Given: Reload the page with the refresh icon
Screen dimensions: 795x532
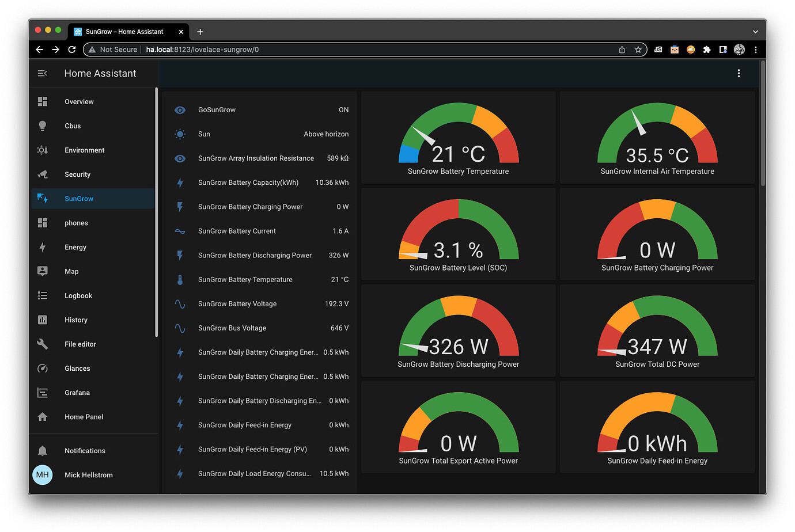Looking at the screenshot, I should (x=72, y=50).
